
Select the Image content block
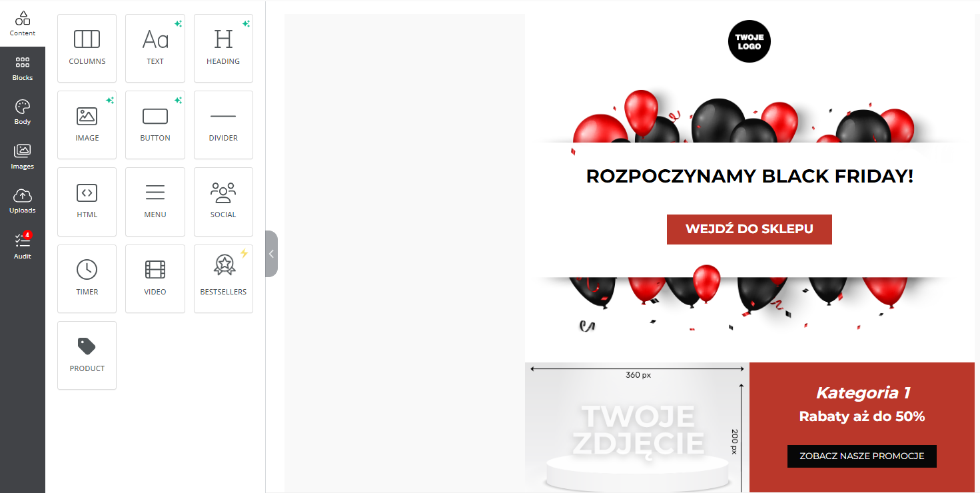point(87,125)
